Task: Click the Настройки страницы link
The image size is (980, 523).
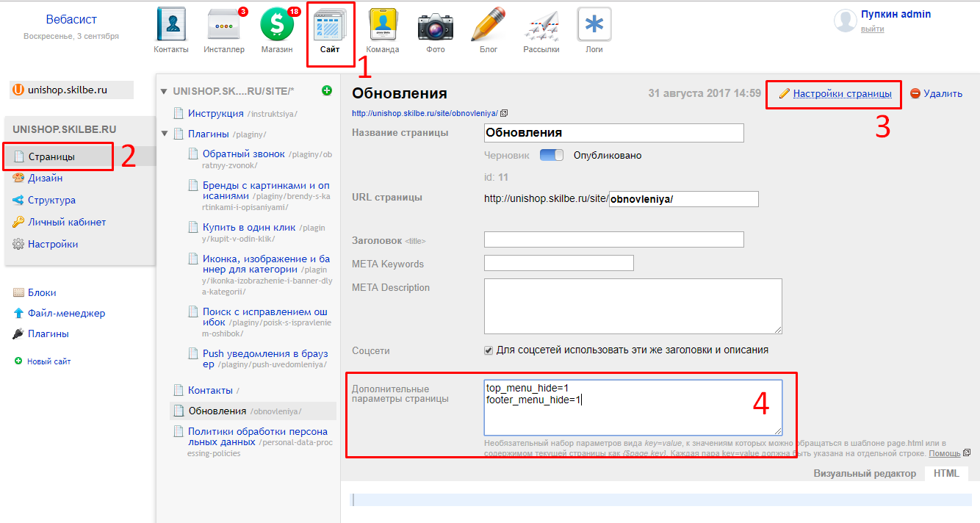Action: [842, 94]
